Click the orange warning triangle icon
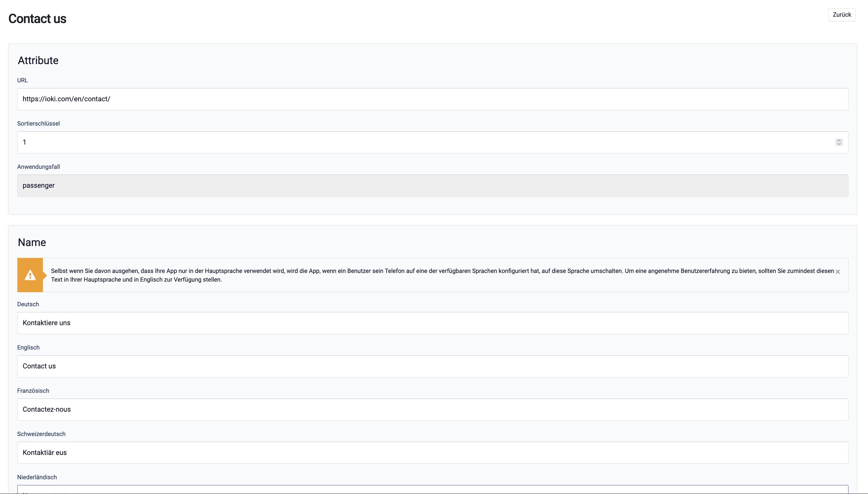 pos(30,275)
